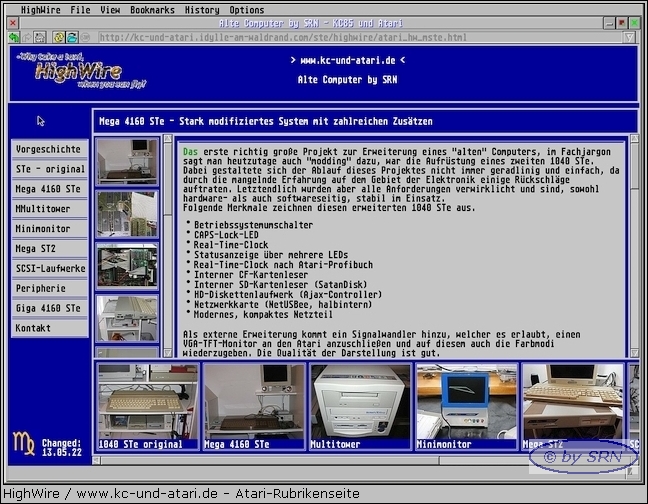Open the URL history dropdown arrow
Image resolution: width=648 pixels, height=504 pixels.
[629, 38]
